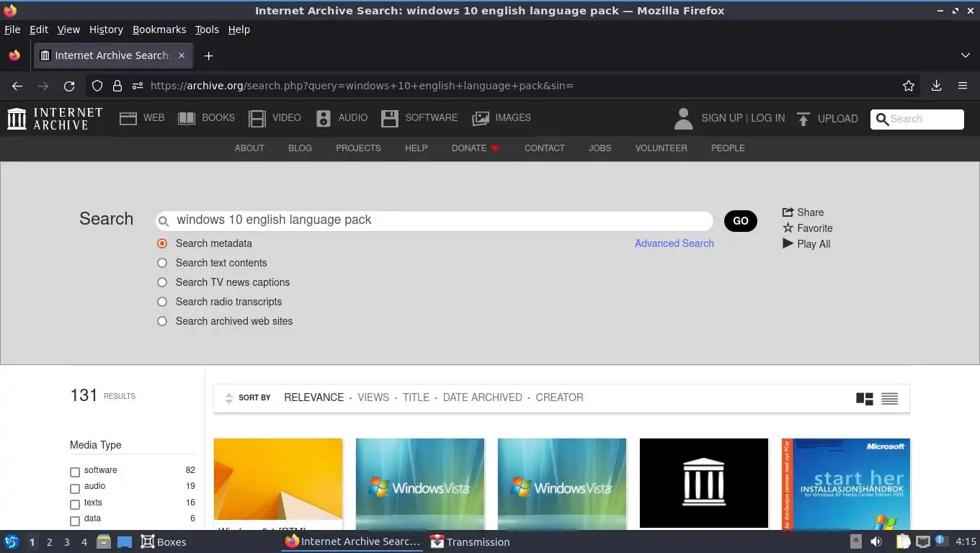The height and width of the screenshot is (553, 980).
Task: Click the Sign Up link
Action: pos(722,118)
